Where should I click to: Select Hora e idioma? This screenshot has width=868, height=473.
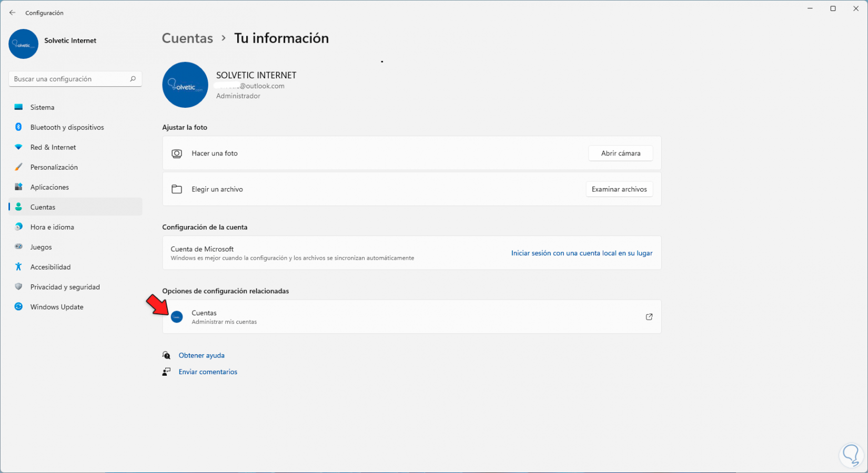[75, 227]
